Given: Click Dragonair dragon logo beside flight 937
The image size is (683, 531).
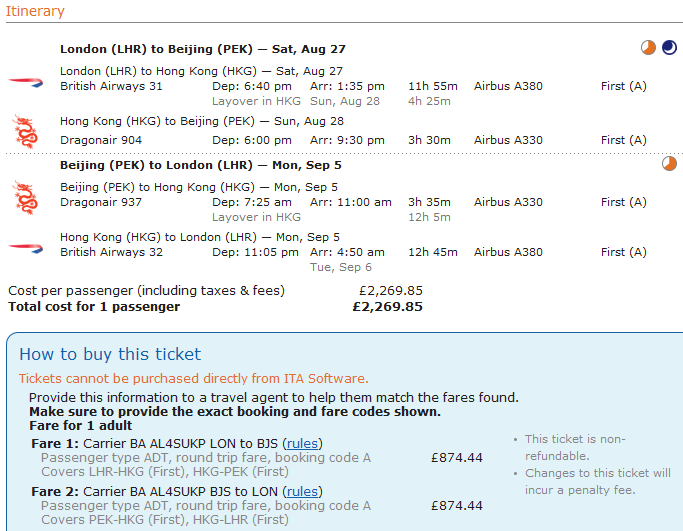Looking at the screenshot, I should tap(22, 195).
